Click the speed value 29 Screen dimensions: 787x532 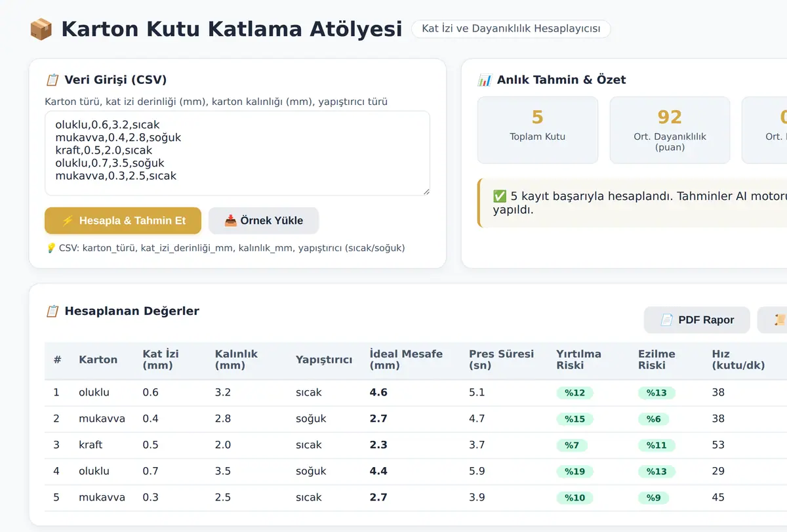point(718,471)
